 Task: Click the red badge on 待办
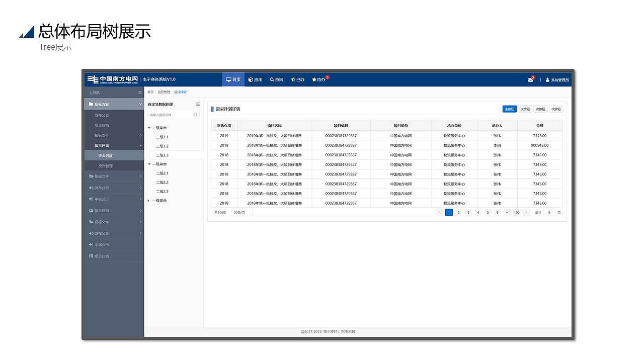click(327, 77)
